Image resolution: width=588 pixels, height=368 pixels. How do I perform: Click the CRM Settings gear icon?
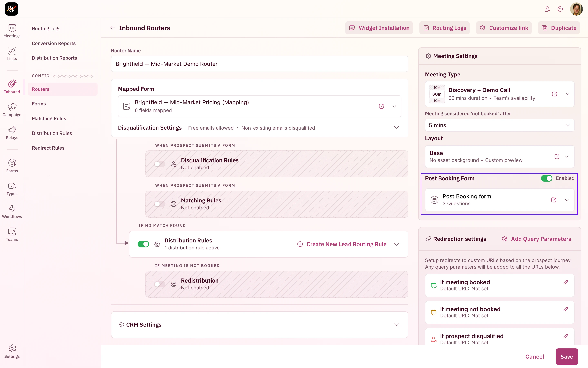point(121,325)
